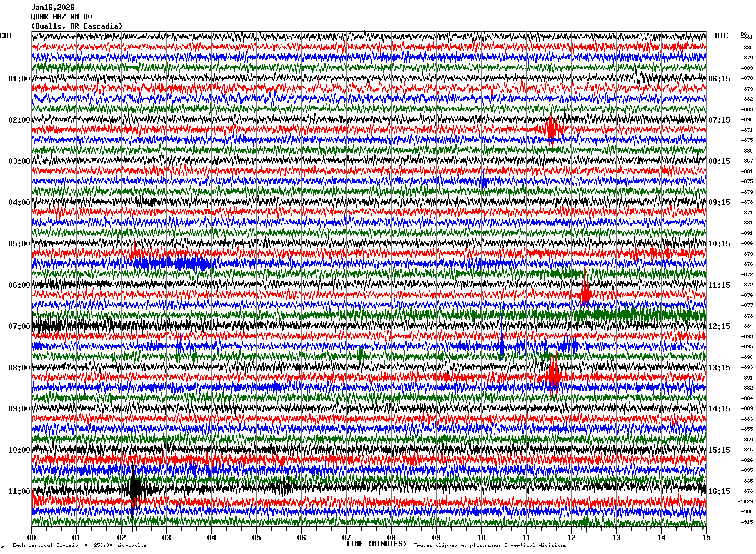The width and height of the screenshot is (756, 554).
Task: Click the -889 DC offset value
Action: pos(747,408)
